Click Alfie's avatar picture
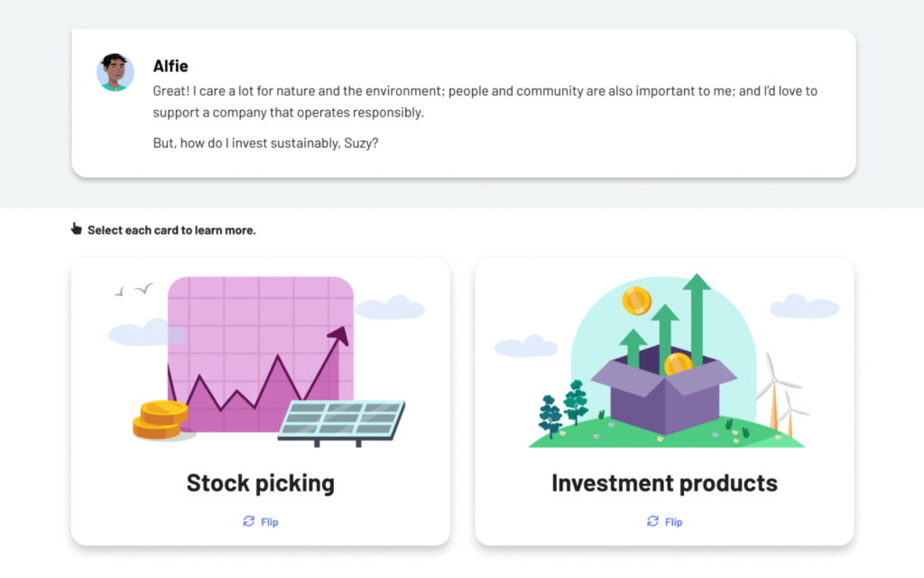 [115, 71]
